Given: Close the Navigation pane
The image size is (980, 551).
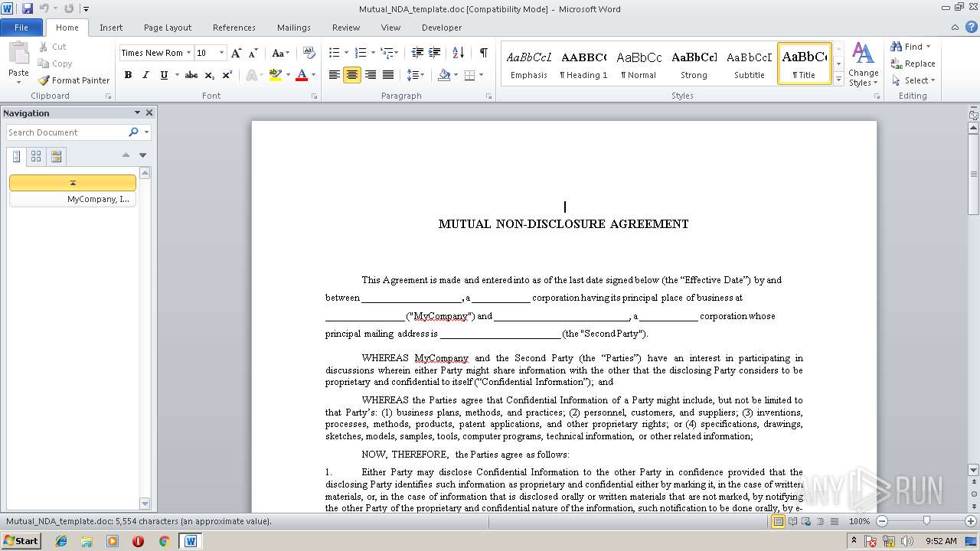Looking at the screenshot, I should [149, 112].
